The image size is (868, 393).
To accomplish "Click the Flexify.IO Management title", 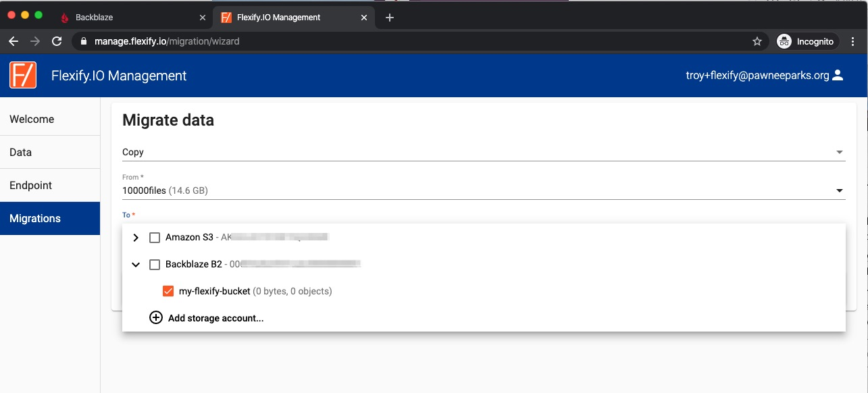I will (119, 76).
